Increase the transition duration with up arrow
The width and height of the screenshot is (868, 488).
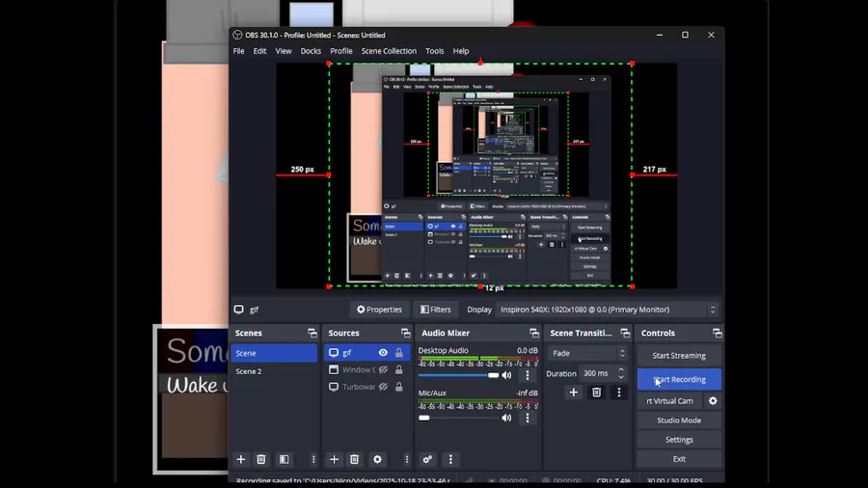point(621,369)
